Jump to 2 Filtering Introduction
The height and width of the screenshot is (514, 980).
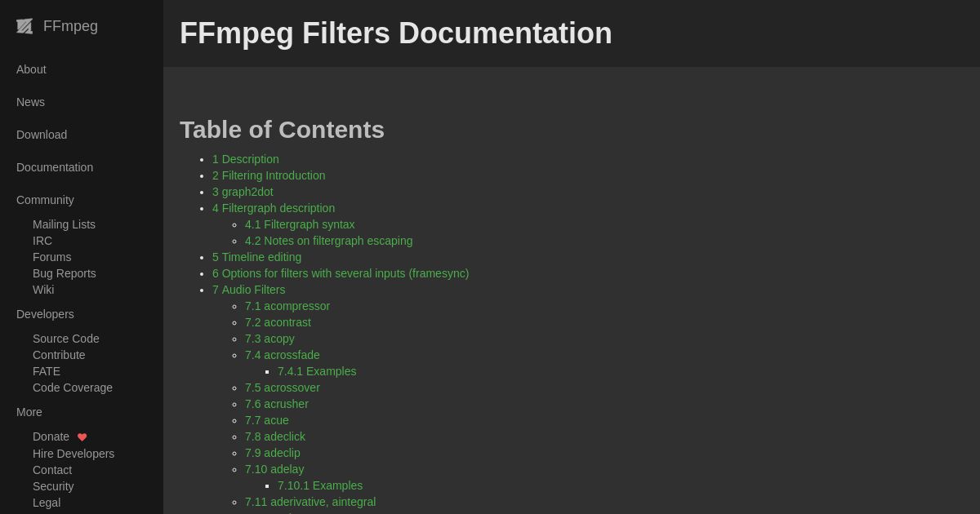(269, 175)
